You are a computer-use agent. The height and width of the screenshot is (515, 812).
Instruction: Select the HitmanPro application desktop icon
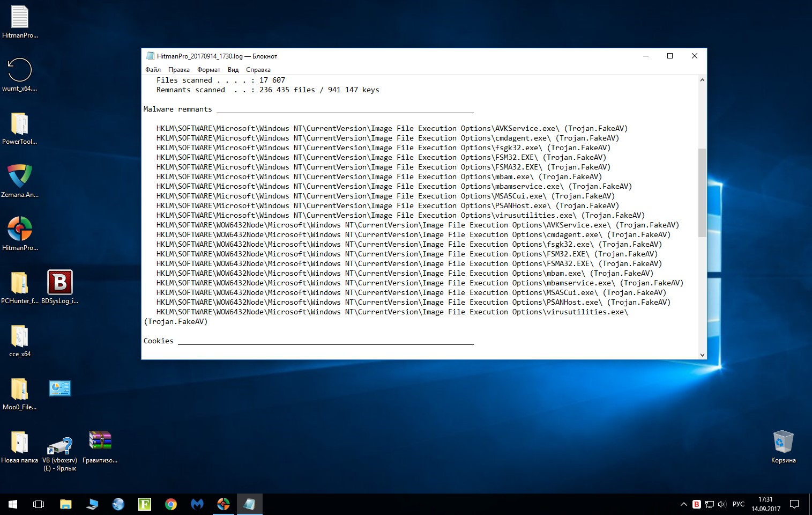[x=20, y=230]
